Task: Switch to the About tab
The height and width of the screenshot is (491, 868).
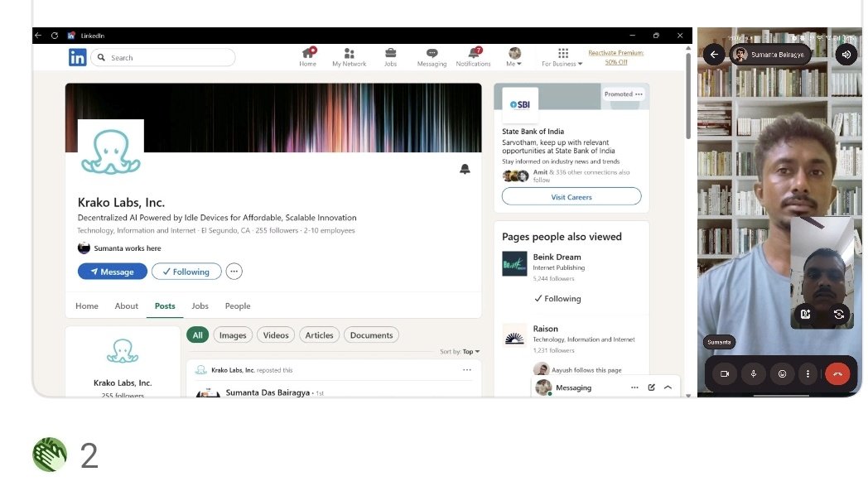Action: [x=126, y=306]
